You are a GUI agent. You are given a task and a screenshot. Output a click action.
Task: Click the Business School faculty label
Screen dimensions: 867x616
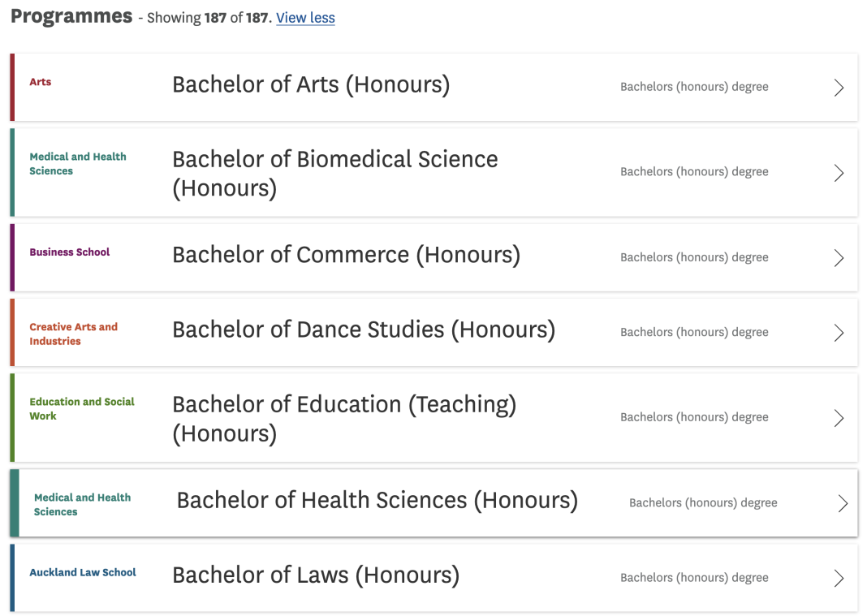coord(70,252)
